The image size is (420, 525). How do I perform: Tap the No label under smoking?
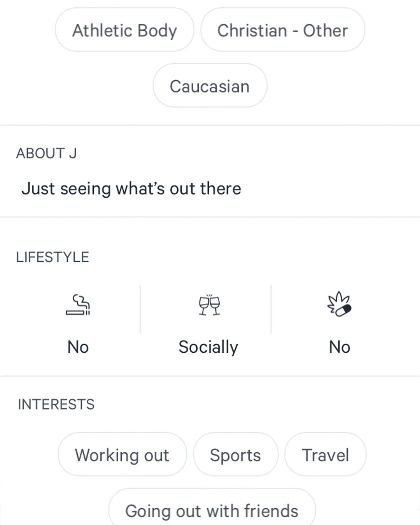(x=78, y=347)
